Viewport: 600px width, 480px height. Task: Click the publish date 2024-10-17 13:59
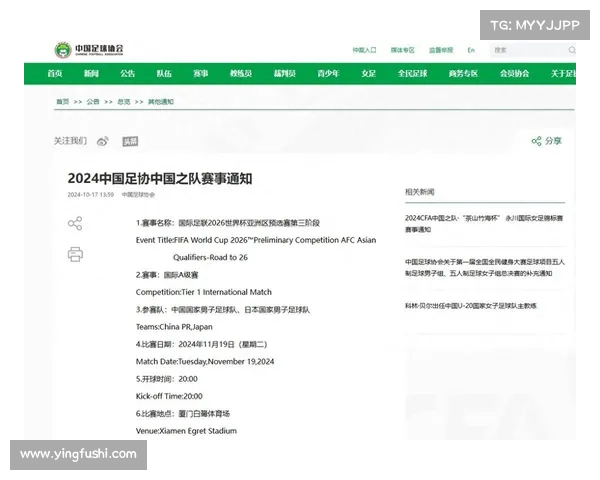click(x=91, y=194)
